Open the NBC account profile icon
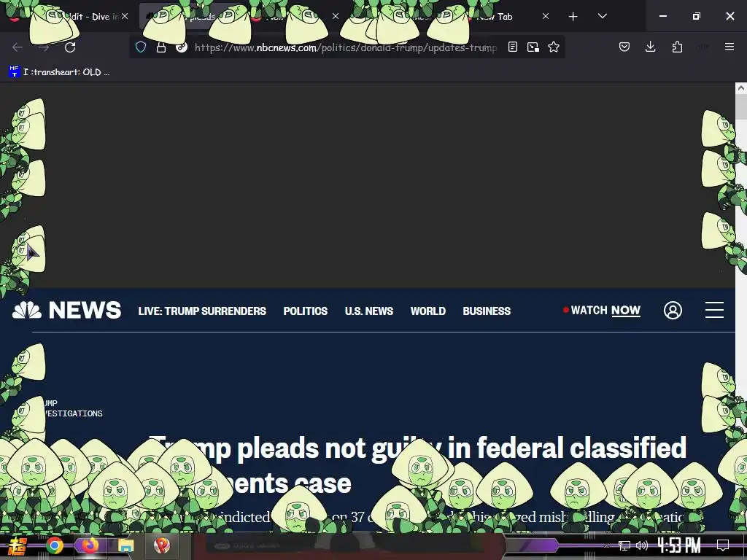The height and width of the screenshot is (560, 747). [673, 310]
